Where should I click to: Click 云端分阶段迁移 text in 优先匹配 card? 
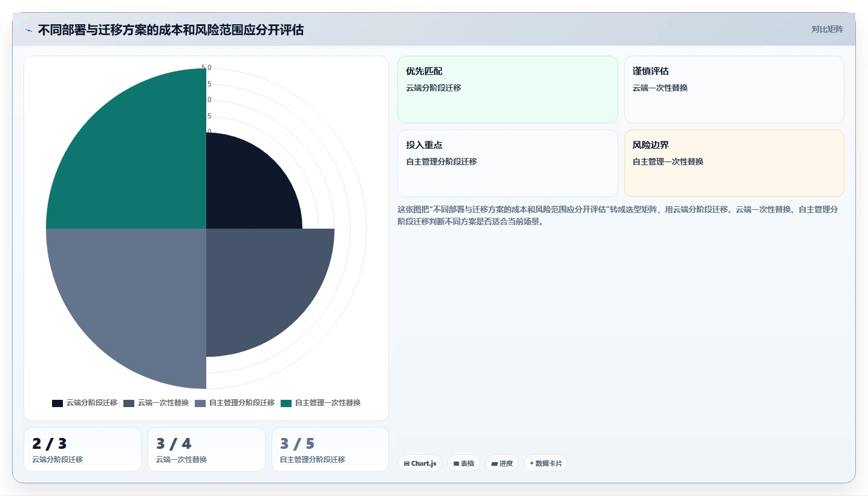(434, 88)
